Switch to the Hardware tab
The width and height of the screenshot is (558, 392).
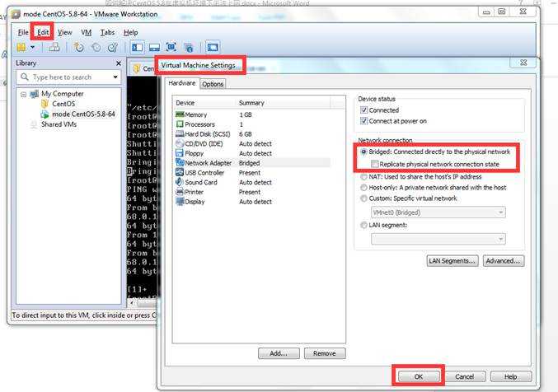tap(182, 83)
